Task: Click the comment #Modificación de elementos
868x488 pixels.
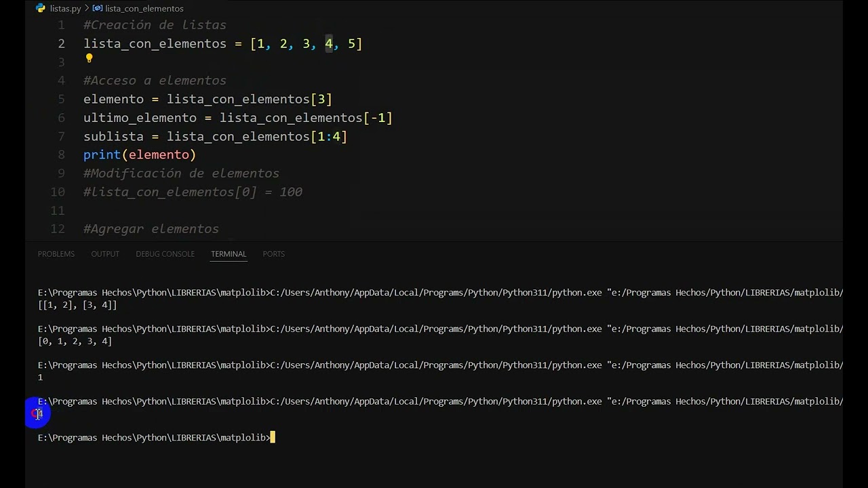Action: [x=181, y=174]
